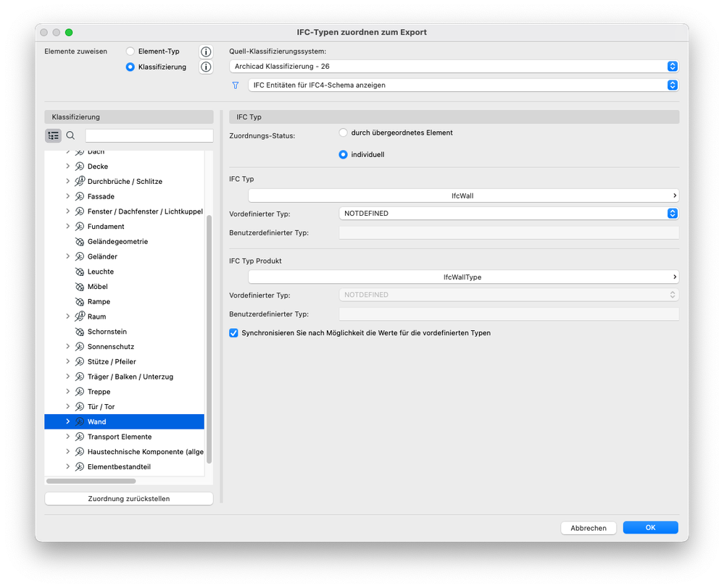The width and height of the screenshot is (724, 588).
Task: Click the Elementbestandteil classification icon
Action: pyautogui.click(x=80, y=466)
